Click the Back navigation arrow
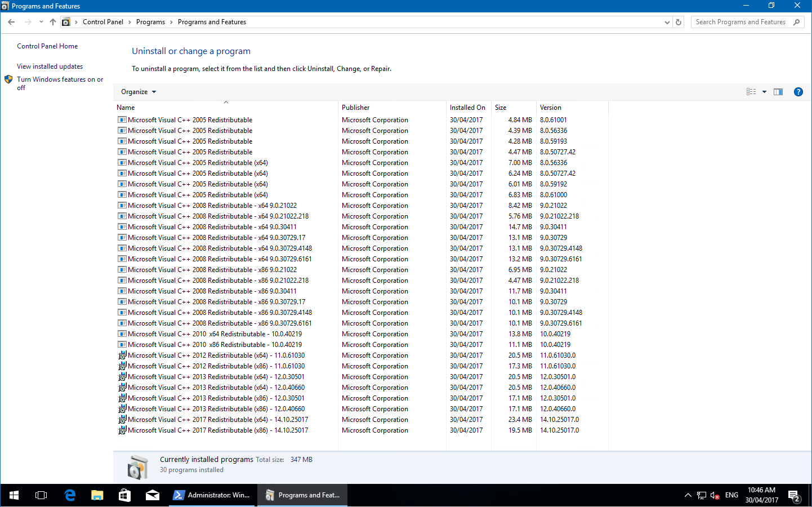This screenshot has height=507, width=812. click(11, 22)
